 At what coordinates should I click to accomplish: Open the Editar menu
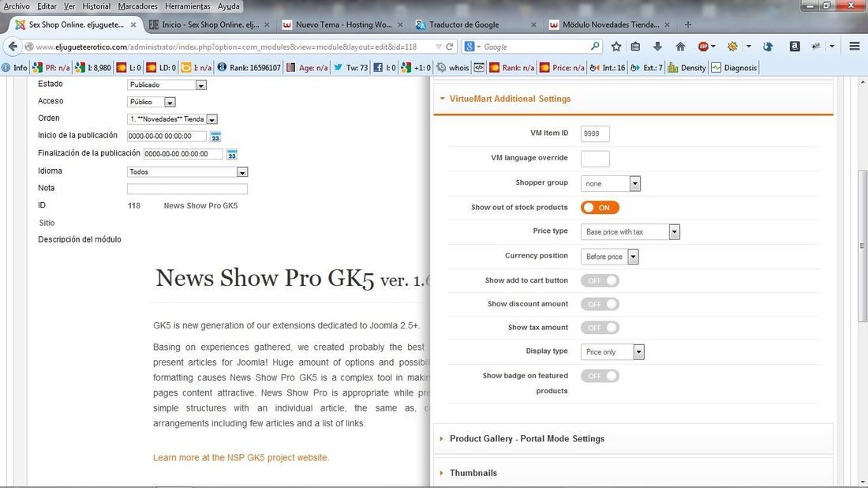point(47,6)
